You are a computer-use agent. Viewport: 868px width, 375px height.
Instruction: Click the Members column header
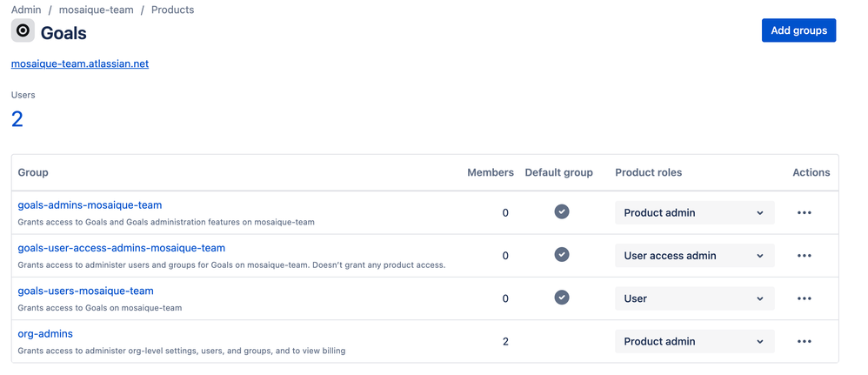491,172
